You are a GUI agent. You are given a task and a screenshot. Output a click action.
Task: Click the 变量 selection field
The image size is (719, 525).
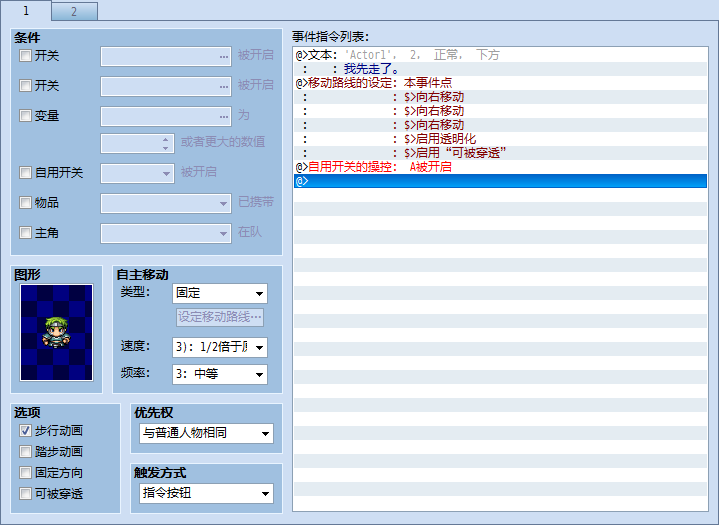166,116
